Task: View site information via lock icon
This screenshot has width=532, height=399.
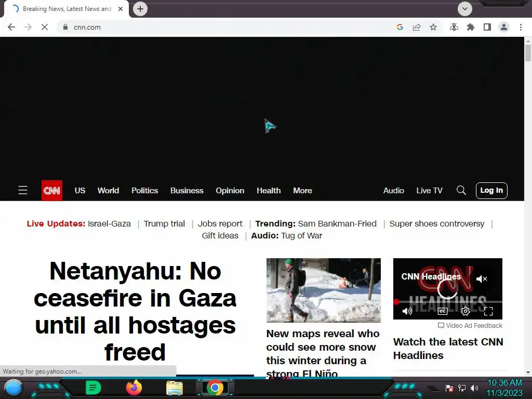Action: [65, 27]
